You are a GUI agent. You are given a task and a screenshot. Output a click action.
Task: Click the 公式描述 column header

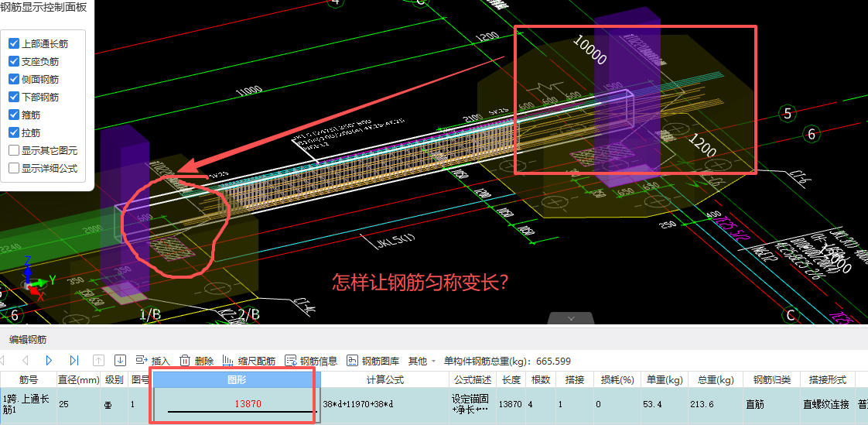coord(473,379)
